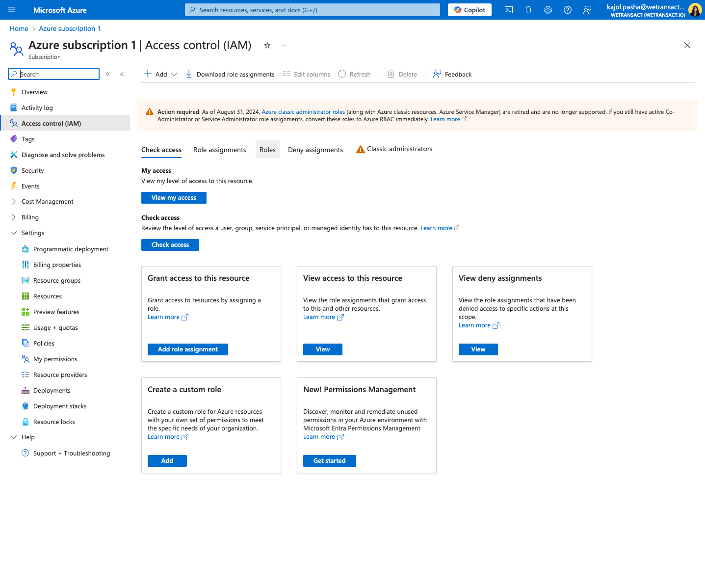Switch to the Roles tab
Screen dimensions: 705x588
pos(268,150)
